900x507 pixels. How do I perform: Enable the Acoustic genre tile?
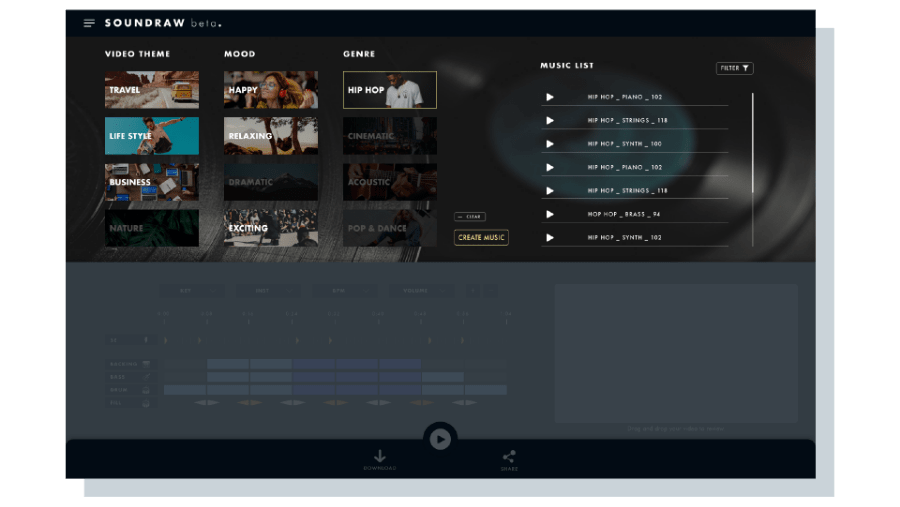(390, 182)
